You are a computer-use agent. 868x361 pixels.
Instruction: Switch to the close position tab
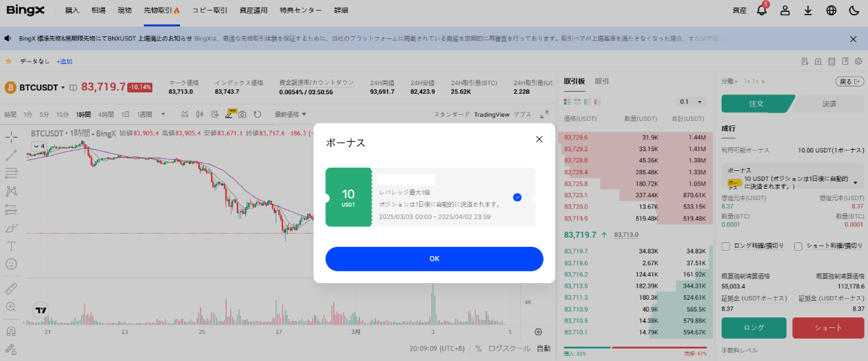829,104
